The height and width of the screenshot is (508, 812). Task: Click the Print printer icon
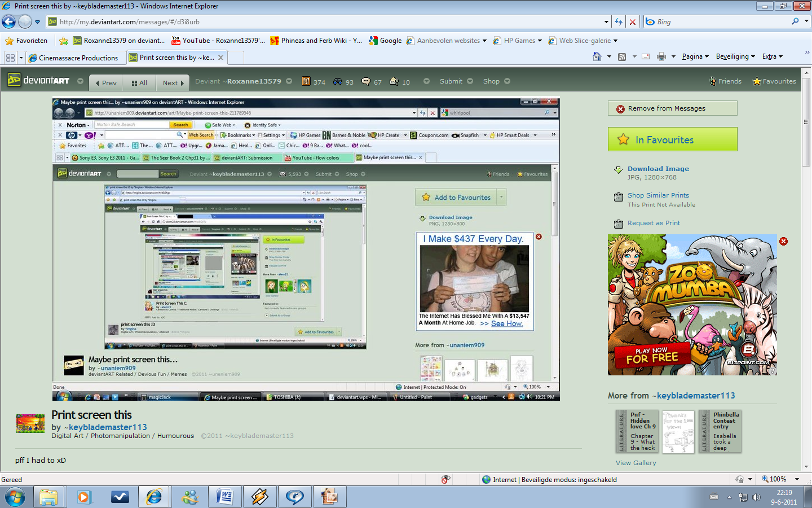click(x=661, y=56)
